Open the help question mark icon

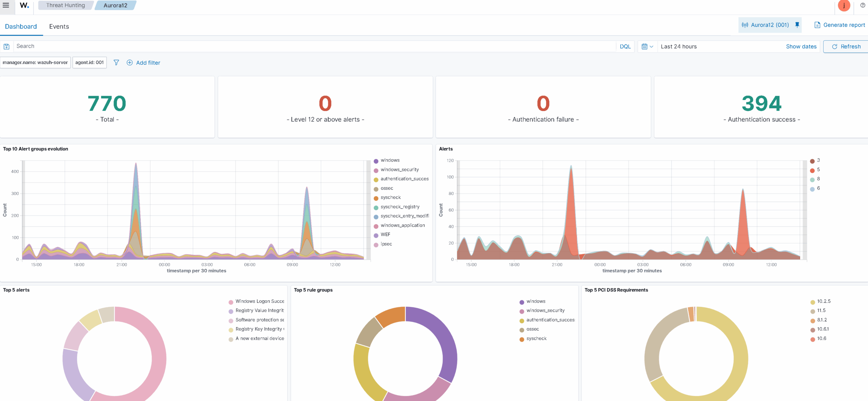point(863,5)
